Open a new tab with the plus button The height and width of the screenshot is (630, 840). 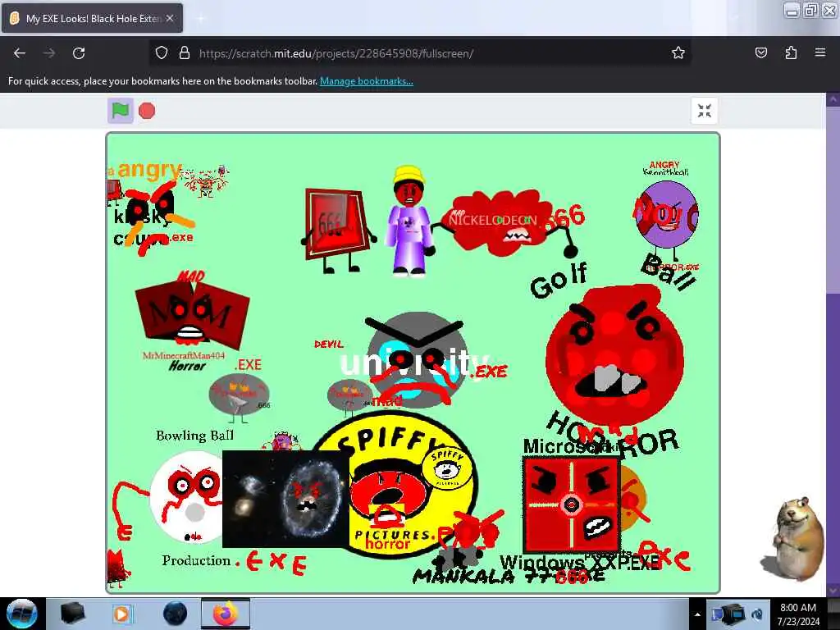coord(201,18)
